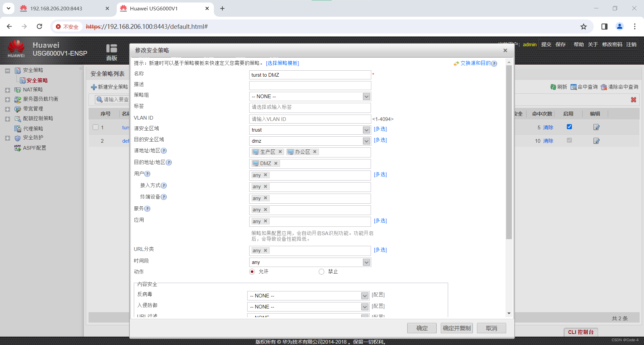This screenshot has width=644, height=345.
Task: Click the dialog vertical scrollbar thumb
Action: coord(509,152)
